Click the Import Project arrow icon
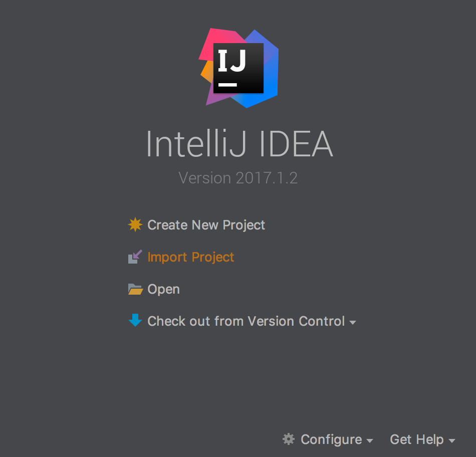The image size is (476, 457). pyautogui.click(x=135, y=257)
